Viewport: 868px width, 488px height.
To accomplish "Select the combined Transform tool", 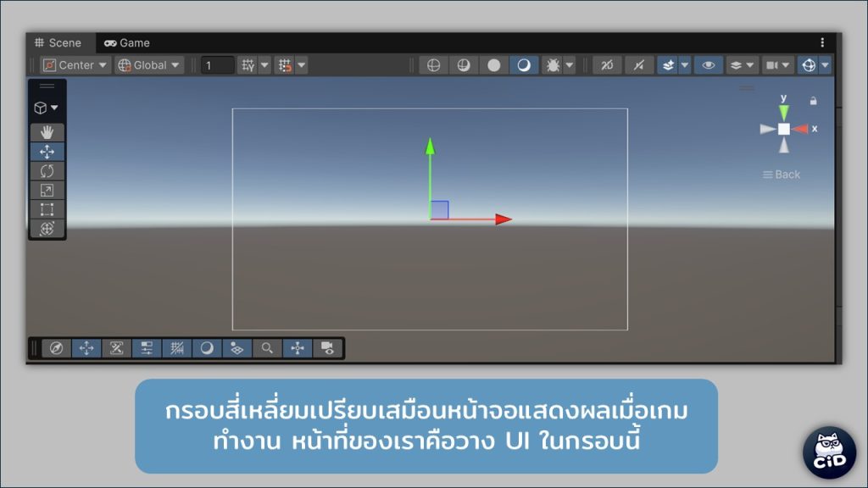I will click(47, 229).
